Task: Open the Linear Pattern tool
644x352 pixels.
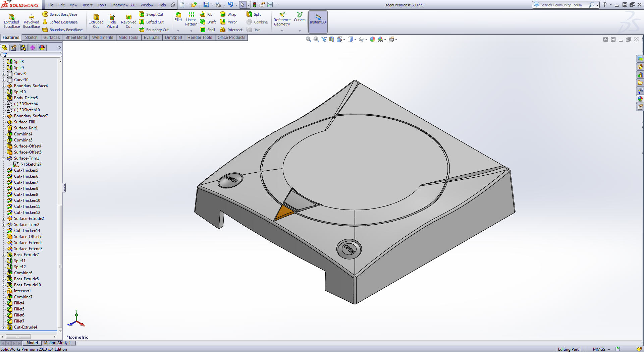Action: point(191,19)
